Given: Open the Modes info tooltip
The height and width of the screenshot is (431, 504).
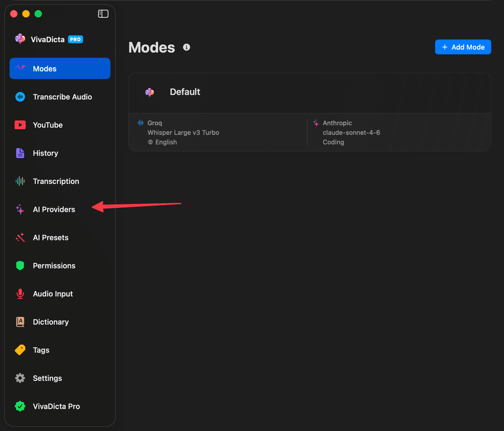Looking at the screenshot, I should click(x=186, y=47).
